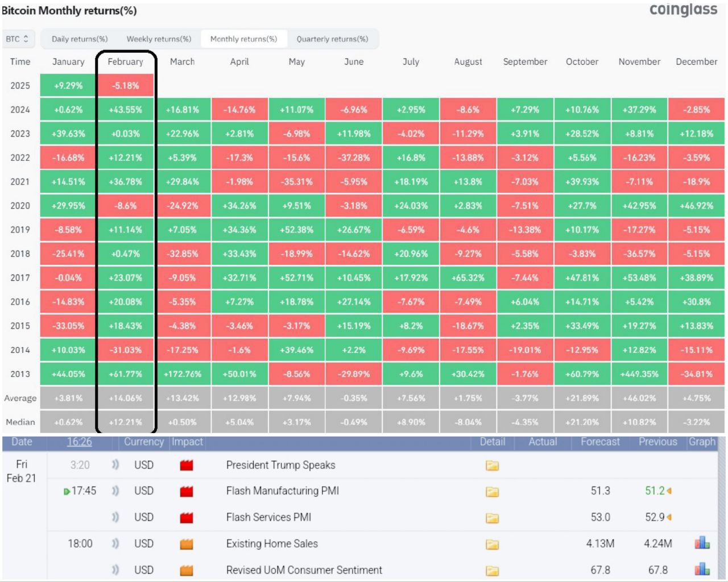The height and width of the screenshot is (582, 728).
Task: Click the Impact column filter header
Action: click(x=187, y=442)
